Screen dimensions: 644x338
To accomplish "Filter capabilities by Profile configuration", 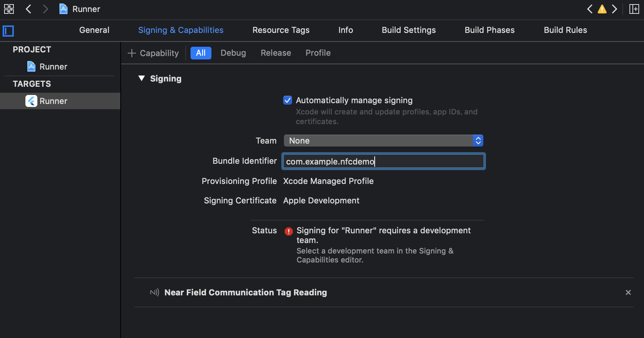I will (x=318, y=53).
